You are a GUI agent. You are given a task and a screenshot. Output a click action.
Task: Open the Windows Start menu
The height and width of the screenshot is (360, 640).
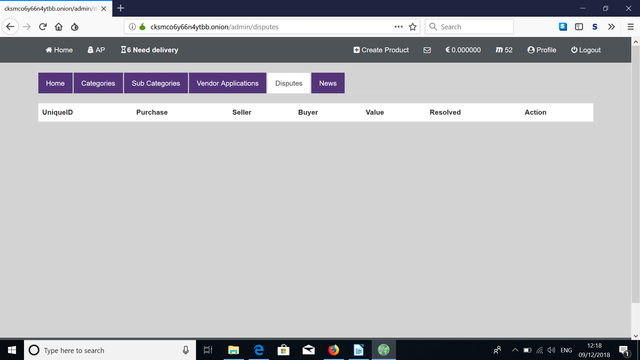tap(12, 350)
